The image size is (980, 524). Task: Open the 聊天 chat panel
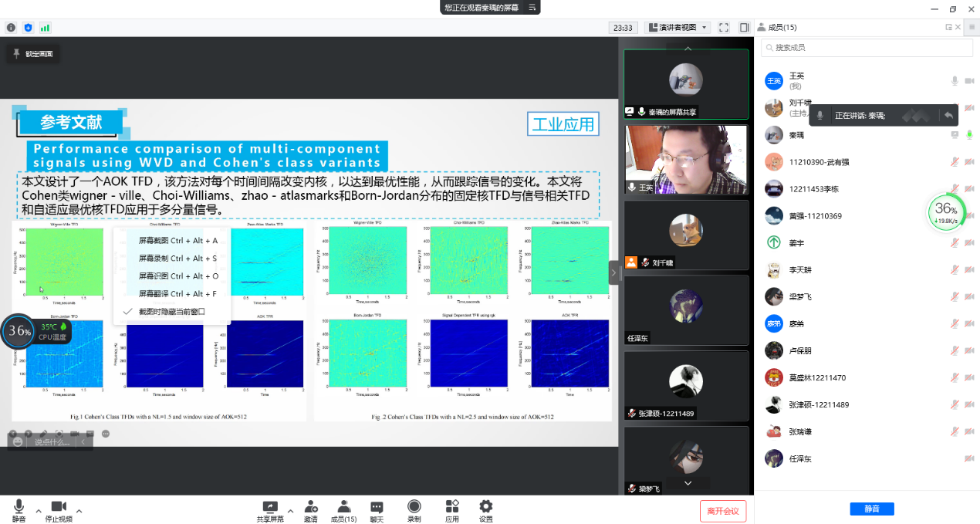tap(377, 509)
